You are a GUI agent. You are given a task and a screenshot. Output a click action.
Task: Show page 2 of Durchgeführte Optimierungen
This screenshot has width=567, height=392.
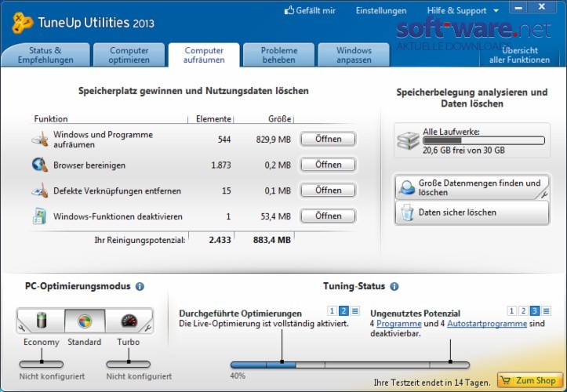tap(343, 310)
